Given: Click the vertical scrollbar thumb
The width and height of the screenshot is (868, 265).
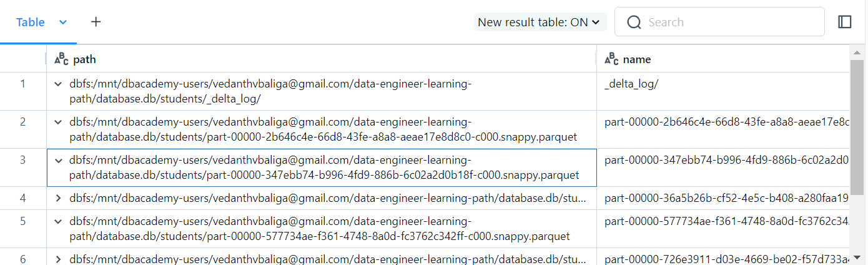Looking at the screenshot, I should pyautogui.click(x=857, y=126).
